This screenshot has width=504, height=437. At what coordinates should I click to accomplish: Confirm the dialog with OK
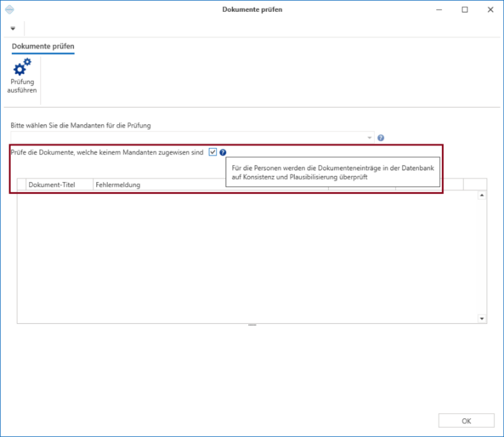coord(466,420)
